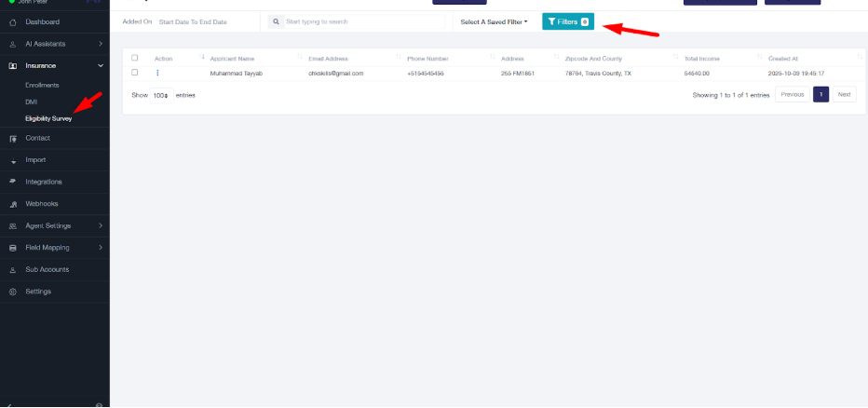Click the AI Assistants sidebar icon
This screenshot has height=408, width=868.
pos(13,44)
